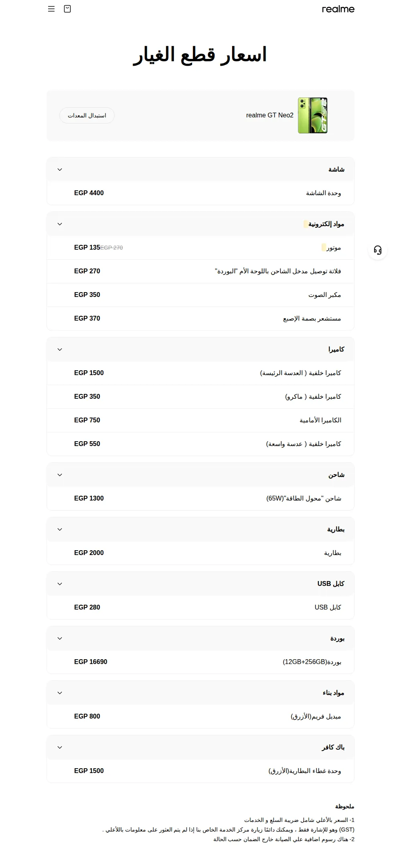Select the وحدة الشاشة price row
The height and width of the screenshot is (868, 401).
click(x=200, y=193)
